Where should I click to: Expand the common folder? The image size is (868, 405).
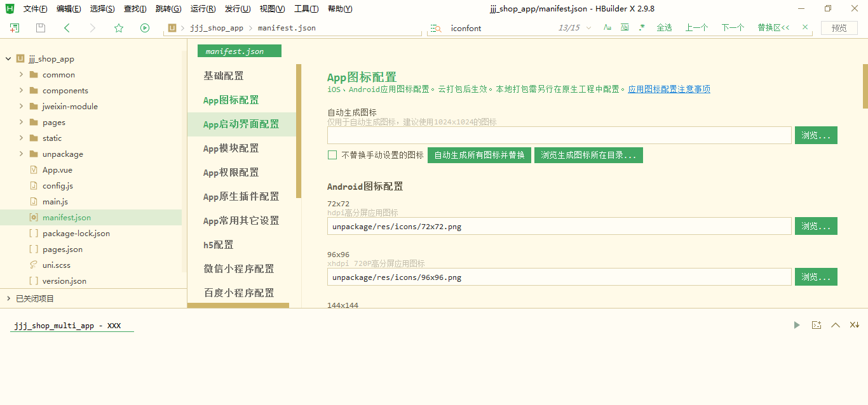click(x=22, y=75)
